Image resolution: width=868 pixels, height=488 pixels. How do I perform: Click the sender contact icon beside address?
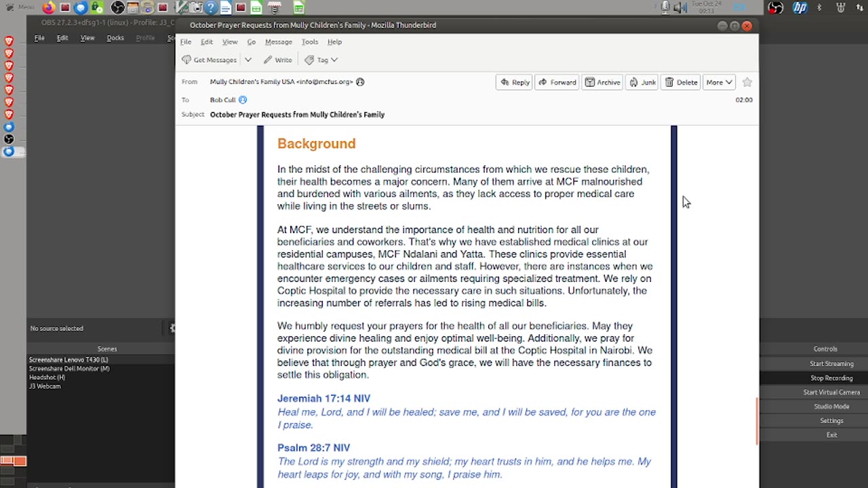360,82
